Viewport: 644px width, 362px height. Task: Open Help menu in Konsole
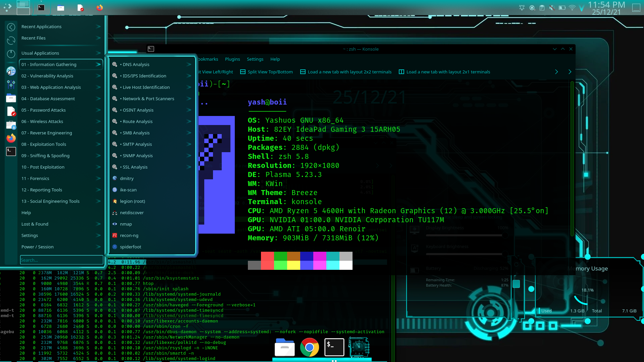(275, 59)
